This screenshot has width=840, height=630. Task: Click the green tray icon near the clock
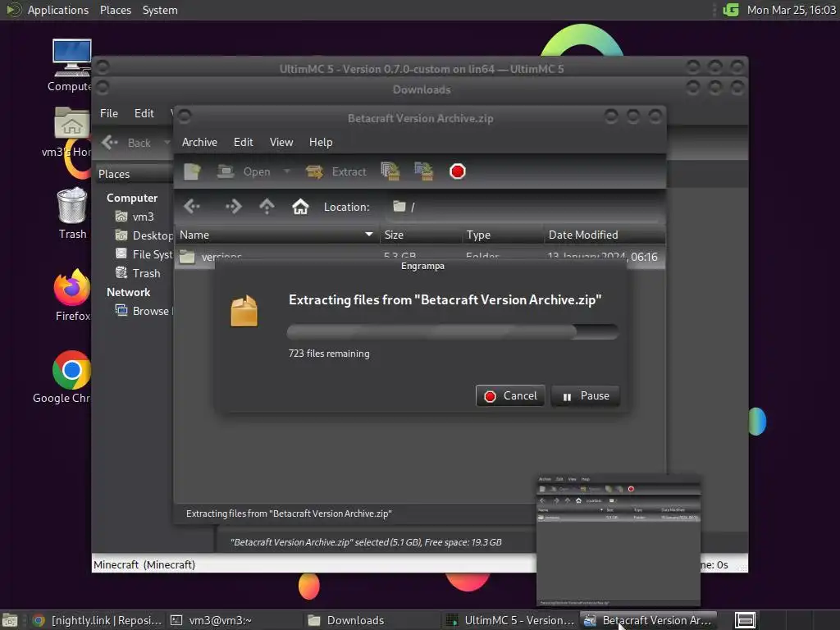coord(731,10)
